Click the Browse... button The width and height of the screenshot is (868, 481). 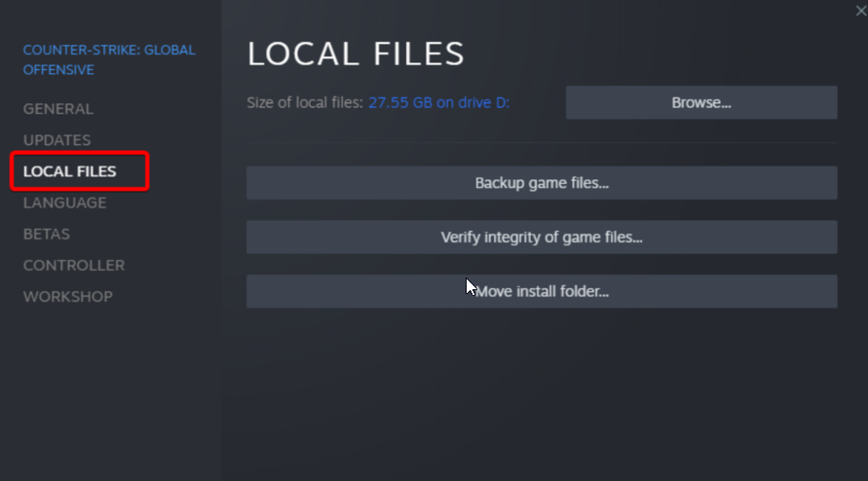[701, 102]
